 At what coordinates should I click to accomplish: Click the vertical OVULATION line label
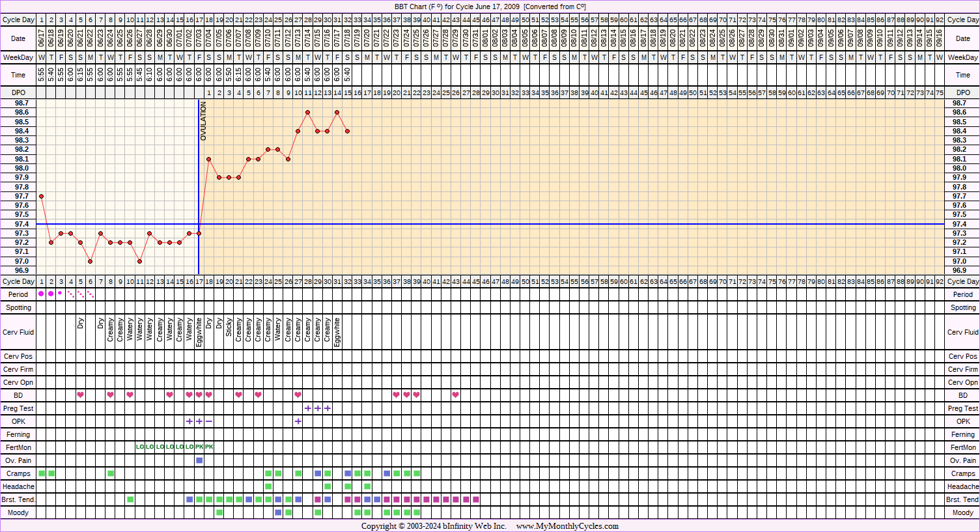203,122
